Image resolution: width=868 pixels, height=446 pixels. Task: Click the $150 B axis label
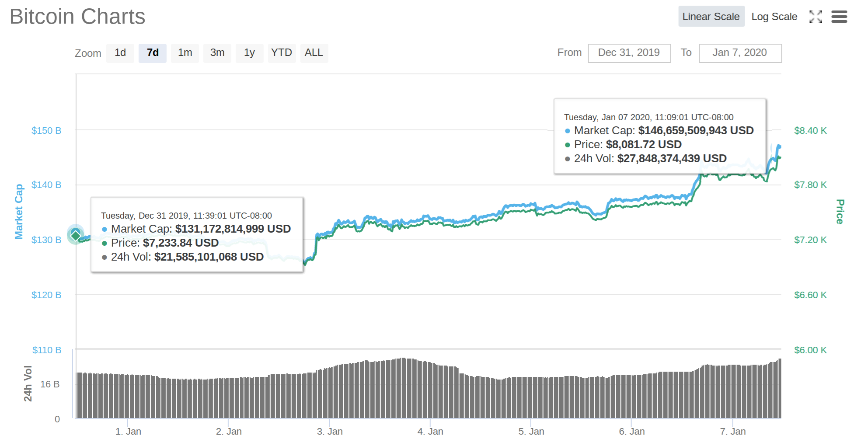click(x=46, y=131)
